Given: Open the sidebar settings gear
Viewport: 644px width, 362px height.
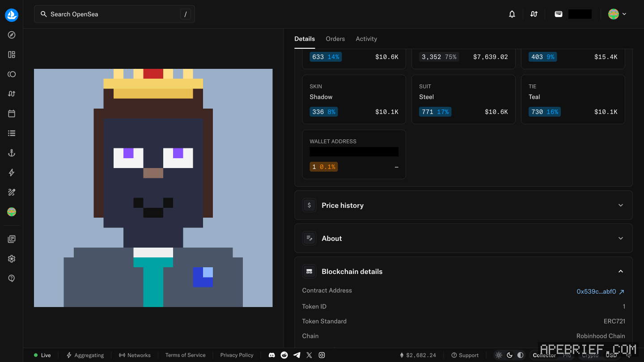Looking at the screenshot, I should click(x=12, y=259).
